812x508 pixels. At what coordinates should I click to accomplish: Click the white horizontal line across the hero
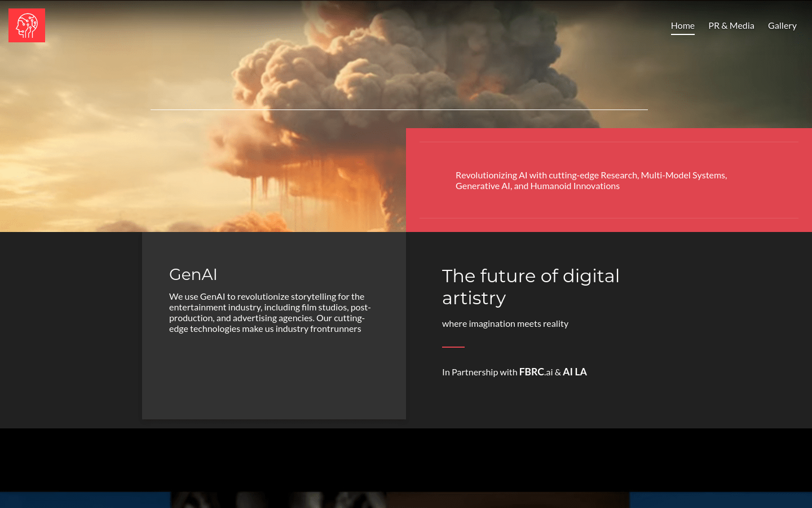coord(399,110)
